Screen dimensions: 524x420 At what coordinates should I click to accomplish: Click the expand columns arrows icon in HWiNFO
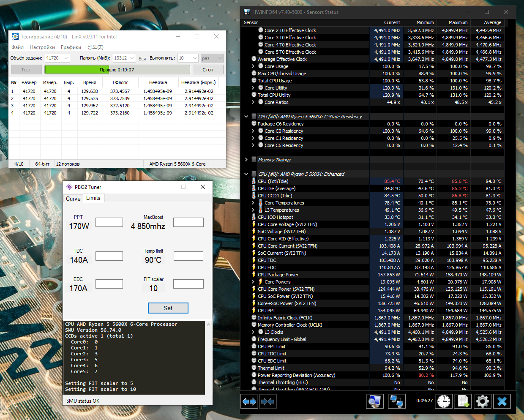pos(249,401)
